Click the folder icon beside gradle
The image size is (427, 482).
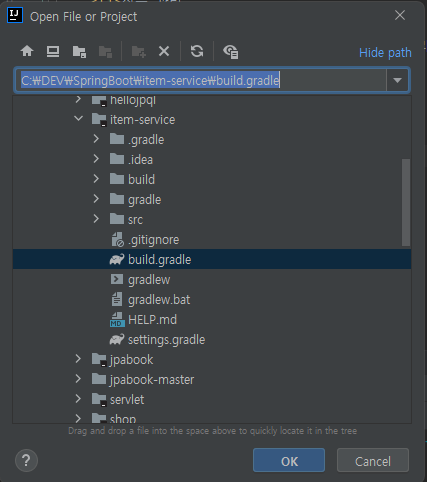click(117, 199)
